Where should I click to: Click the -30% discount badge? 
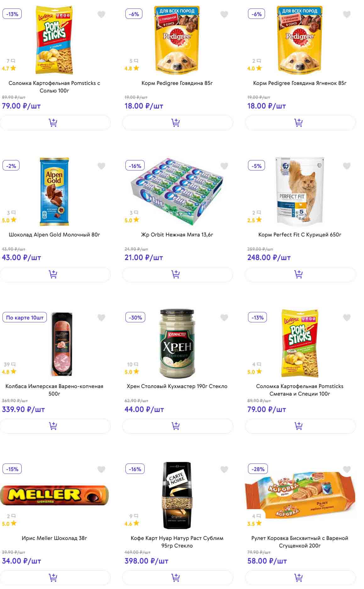tap(135, 318)
